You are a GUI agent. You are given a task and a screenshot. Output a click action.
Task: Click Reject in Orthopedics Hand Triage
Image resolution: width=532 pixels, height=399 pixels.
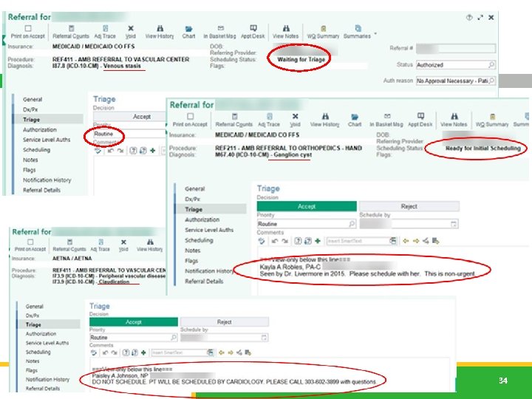click(x=409, y=206)
